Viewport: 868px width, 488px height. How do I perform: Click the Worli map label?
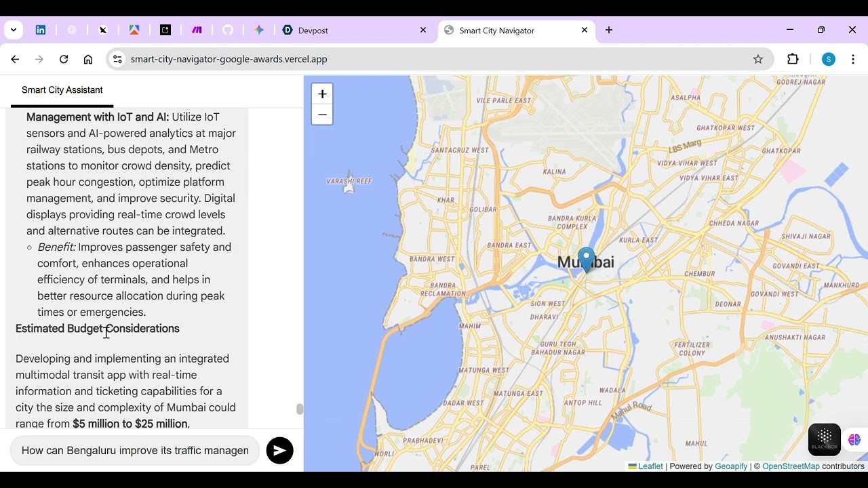tap(384, 453)
